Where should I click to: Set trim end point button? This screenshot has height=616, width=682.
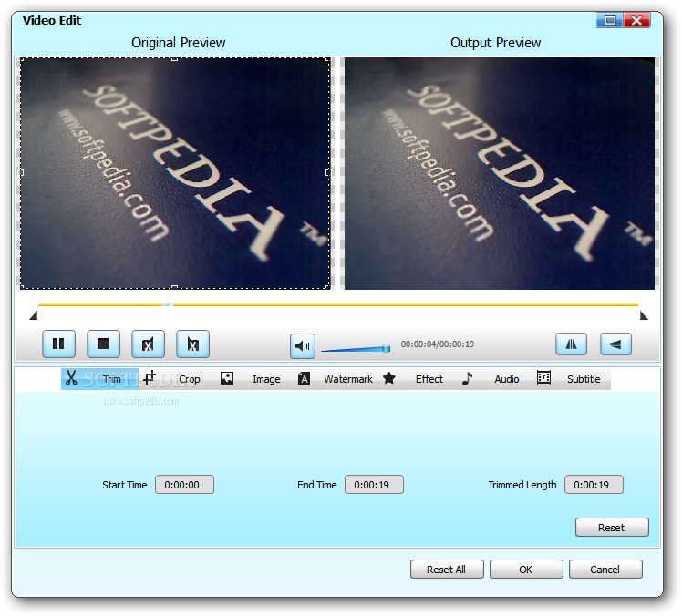192,344
